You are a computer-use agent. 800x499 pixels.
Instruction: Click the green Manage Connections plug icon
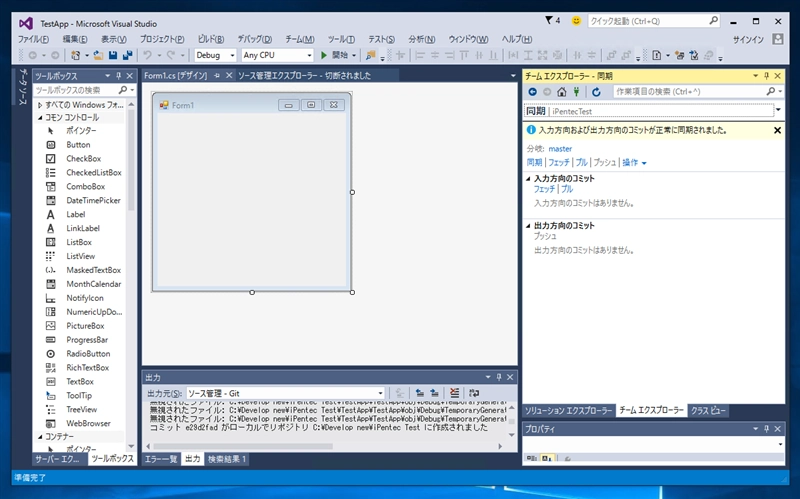(577, 92)
